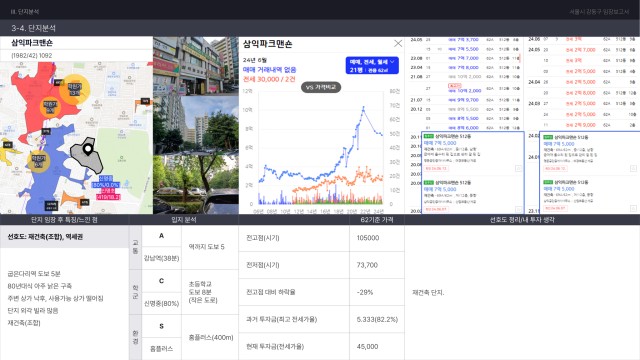Open the 매매, 전세, 월세 type dropdown
This screenshot has height=360, width=640.
coord(372,65)
